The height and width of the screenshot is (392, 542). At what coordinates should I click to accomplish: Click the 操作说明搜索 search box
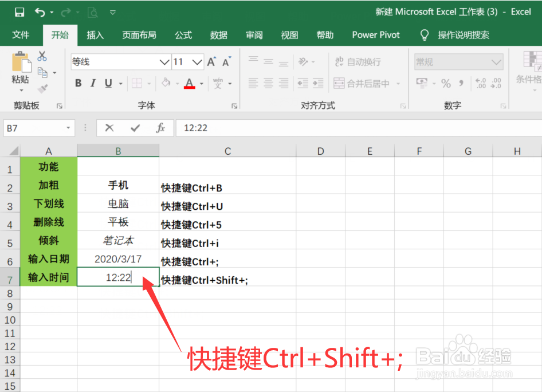tap(463, 35)
